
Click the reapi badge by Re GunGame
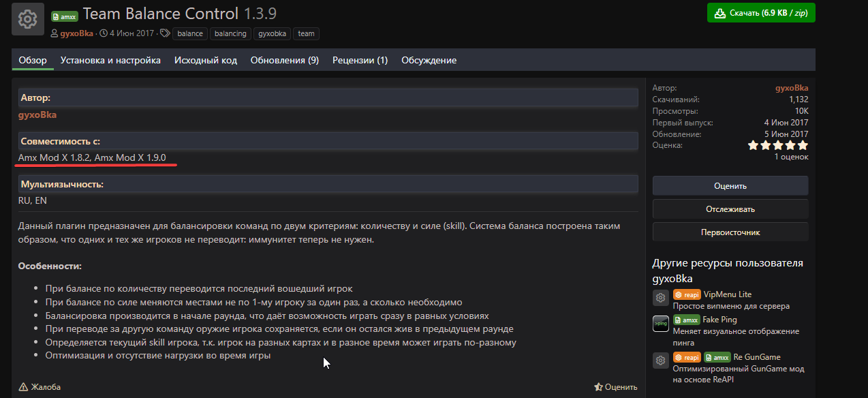pyautogui.click(x=687, y=357)
